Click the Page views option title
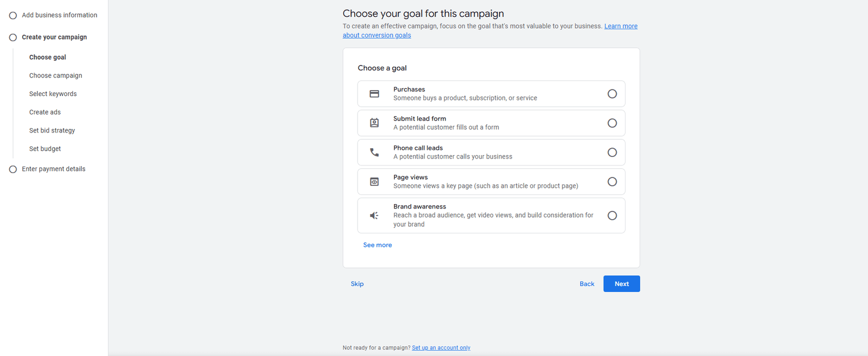 tap(411, 177)
